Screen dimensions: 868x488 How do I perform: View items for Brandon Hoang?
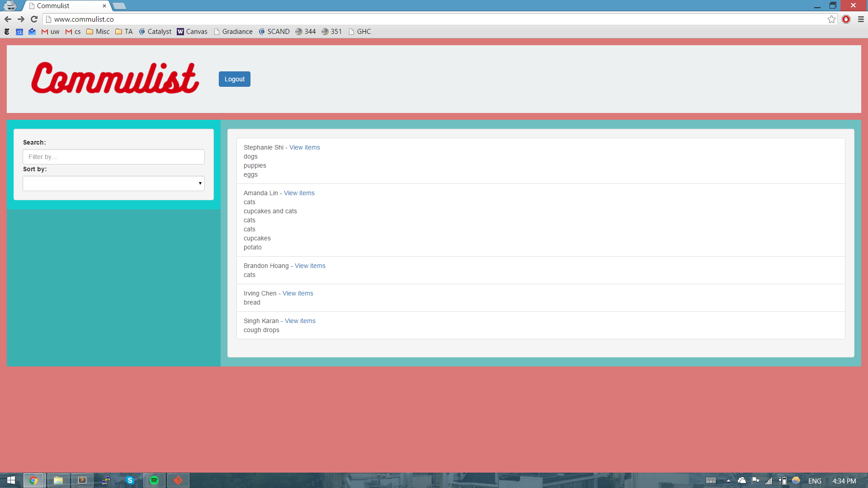(x=310, y=266)
